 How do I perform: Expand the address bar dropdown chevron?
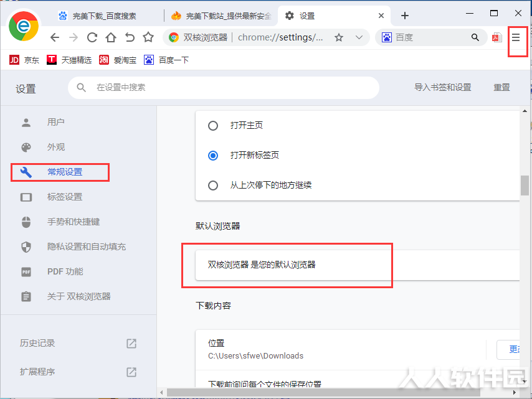click(x=359, y=37)
